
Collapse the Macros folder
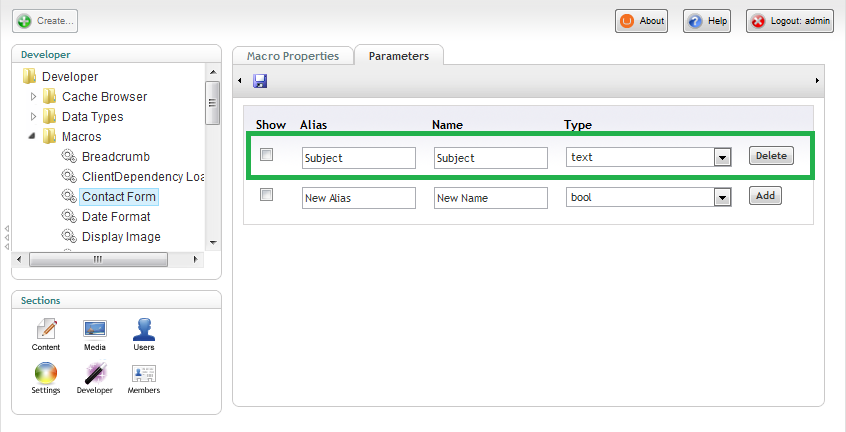[x=32, y=136]
